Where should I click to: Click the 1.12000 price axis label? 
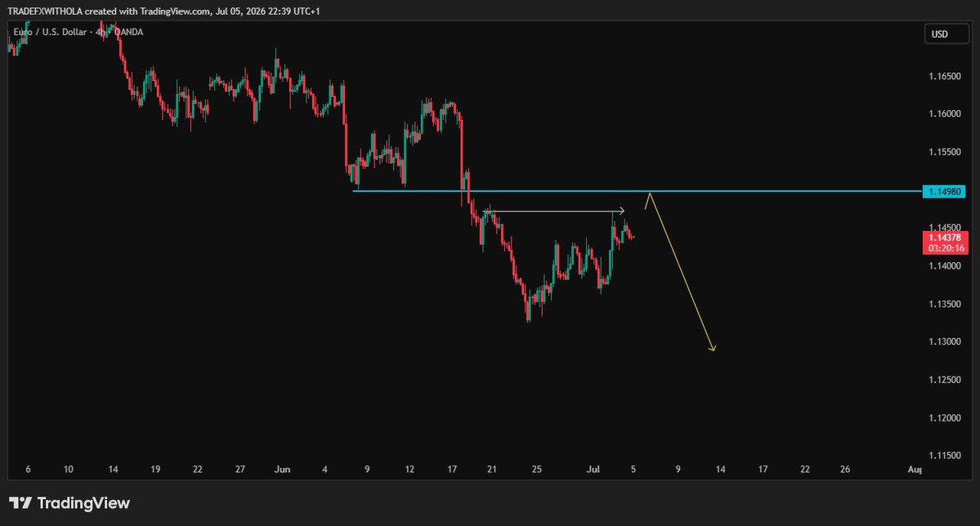(x=944, y=418)
